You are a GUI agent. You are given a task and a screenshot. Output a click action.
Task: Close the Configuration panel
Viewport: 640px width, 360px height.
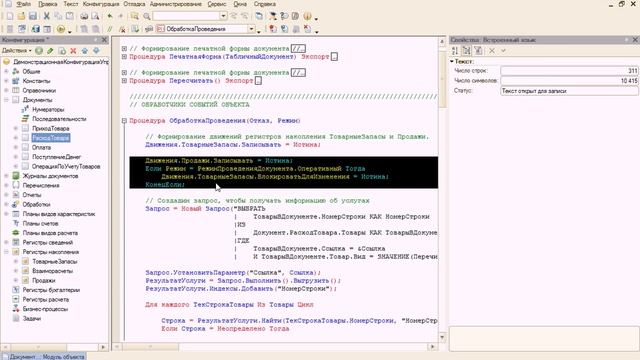(x=104, y=40)
